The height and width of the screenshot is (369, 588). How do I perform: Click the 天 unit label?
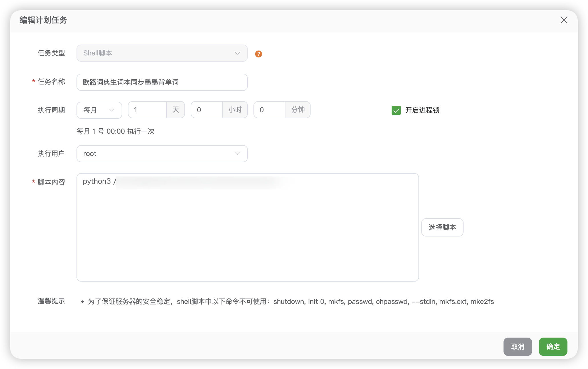tap(176, 110)
